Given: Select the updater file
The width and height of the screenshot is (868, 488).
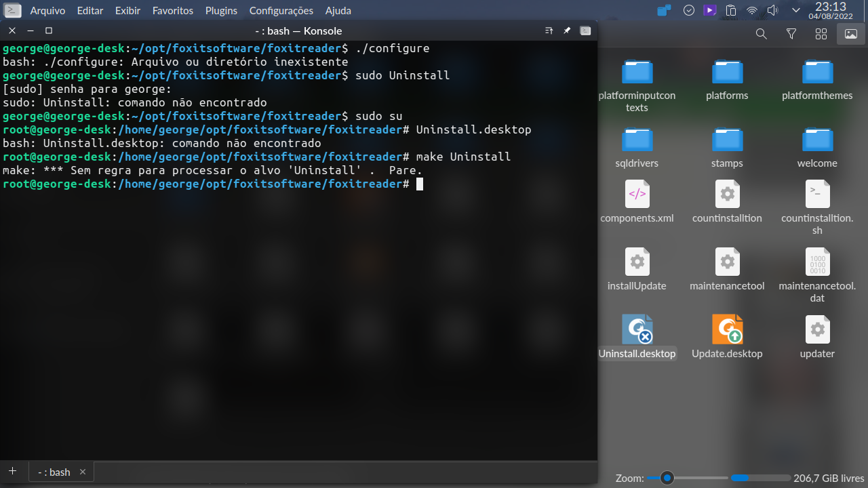Looking at the screenshot, I should 817,338.
